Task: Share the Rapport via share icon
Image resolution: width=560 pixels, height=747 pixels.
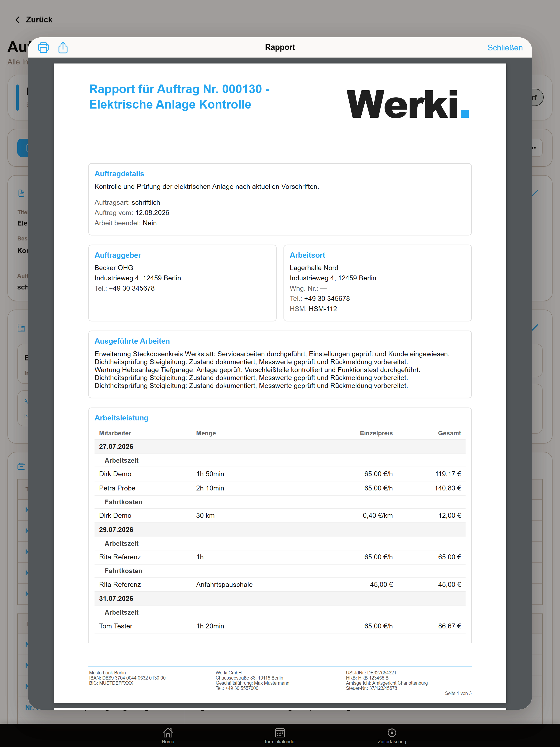Action: (x=63, y=47)
